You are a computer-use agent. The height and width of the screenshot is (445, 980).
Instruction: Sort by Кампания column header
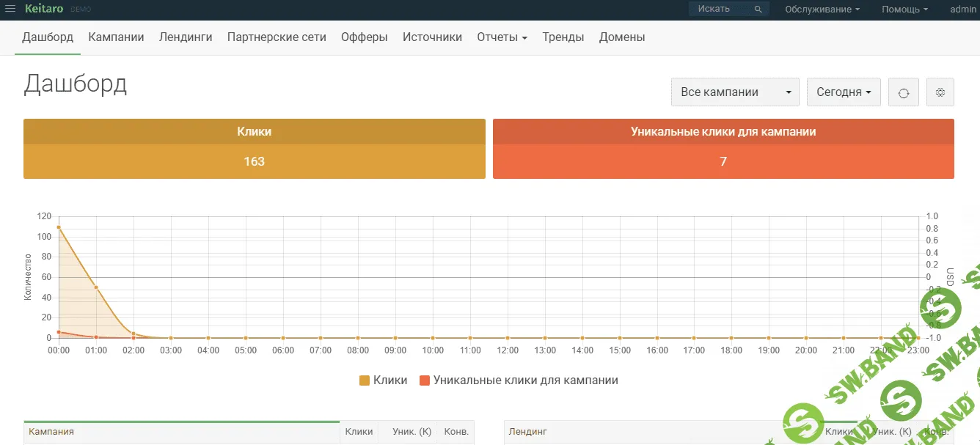click(x=51, y=432)
